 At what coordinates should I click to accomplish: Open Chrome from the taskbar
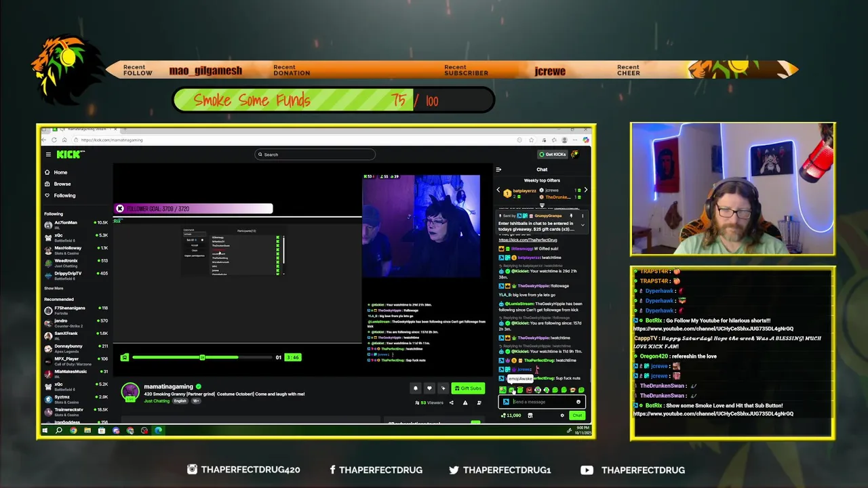(x=73, y=430)
